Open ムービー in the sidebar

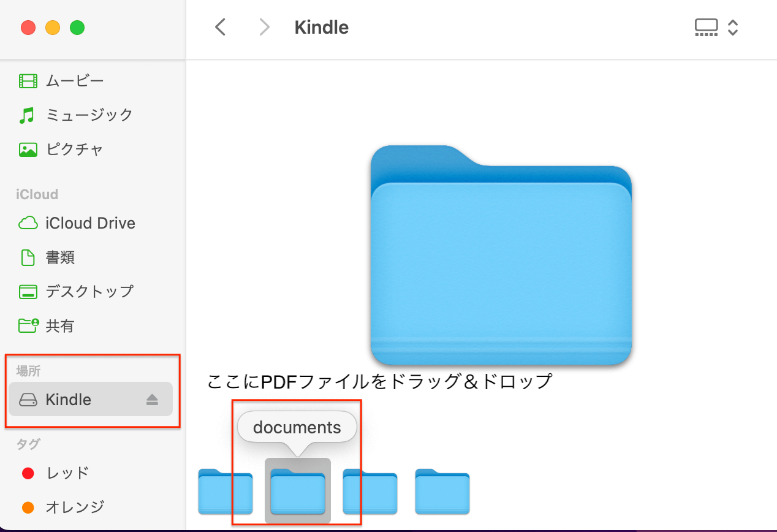point(61,80)
